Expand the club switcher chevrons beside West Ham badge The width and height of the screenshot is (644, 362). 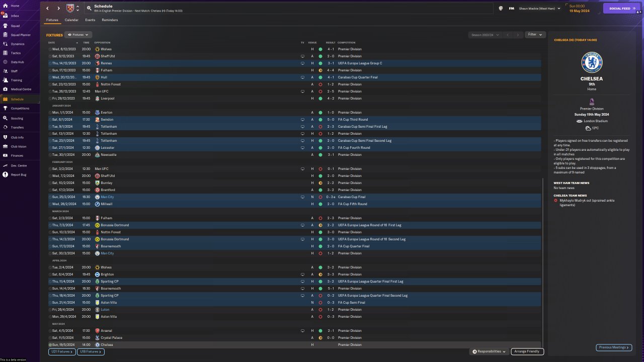point(77,8)
